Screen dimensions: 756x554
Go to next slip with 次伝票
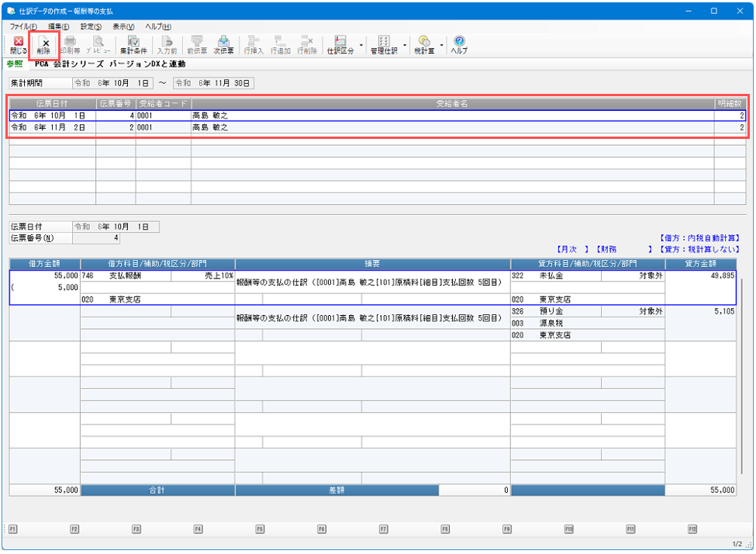click(x=224, y=45)
